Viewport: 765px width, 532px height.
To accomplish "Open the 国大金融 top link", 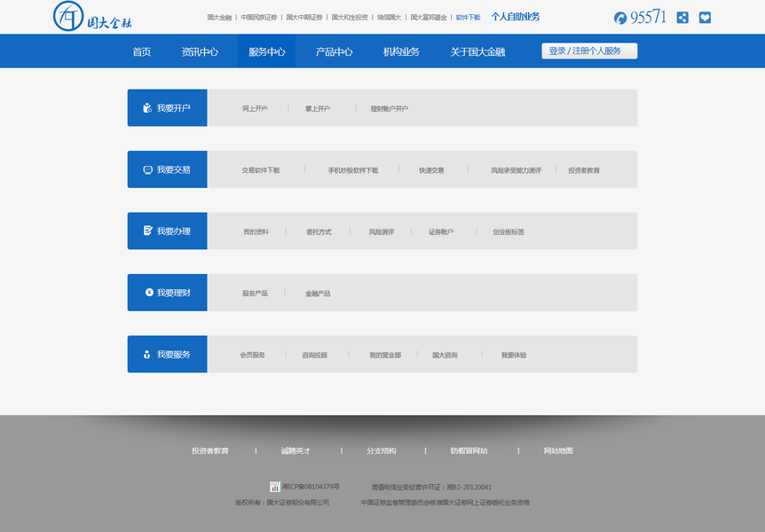I will pyautogui.click(x=219, y=17).
